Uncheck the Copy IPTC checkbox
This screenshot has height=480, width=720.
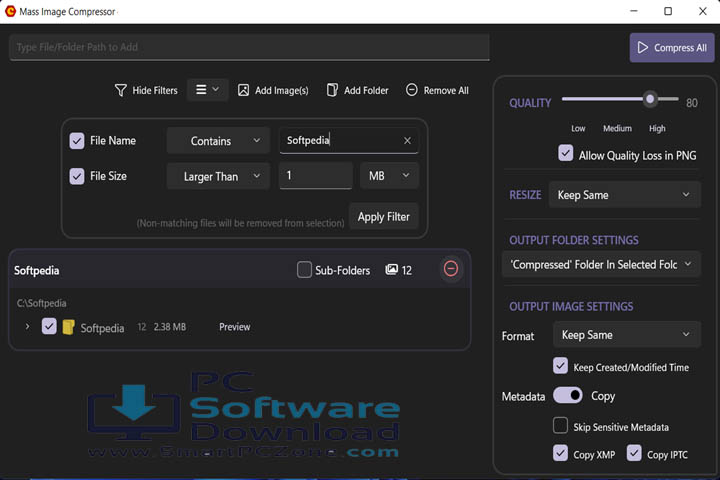[634, 453]
